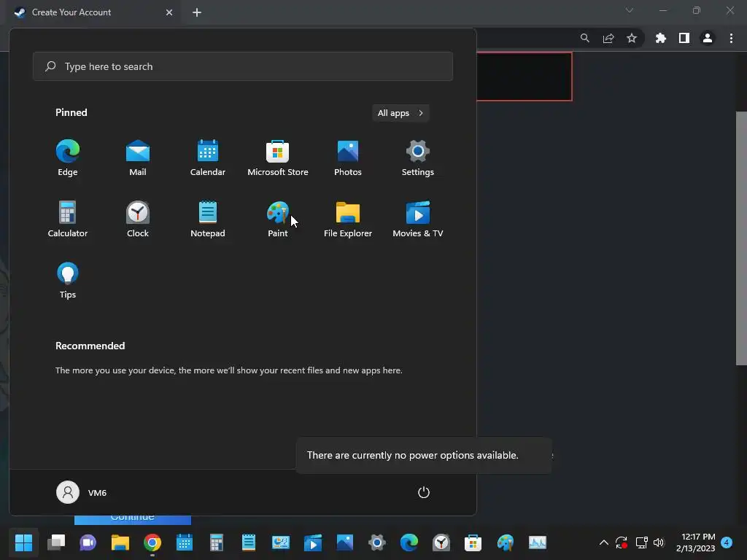Open a new Chrome tab

click(x=197, y=12)
